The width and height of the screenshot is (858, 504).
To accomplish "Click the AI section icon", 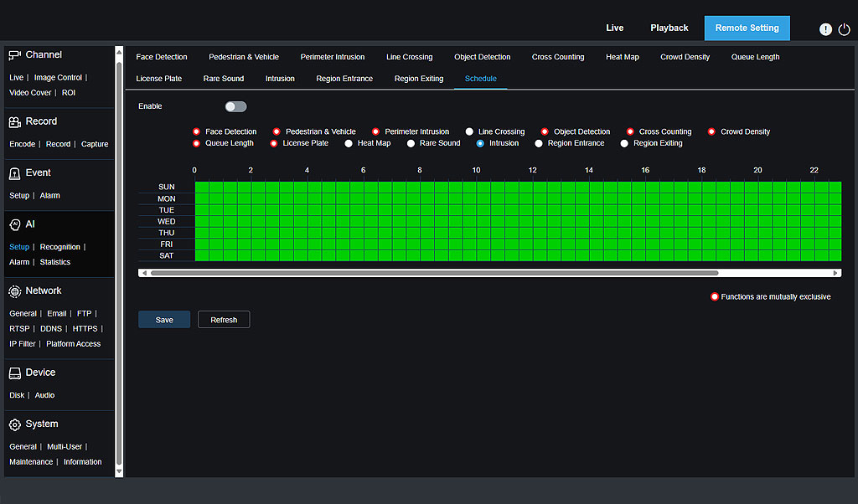I will pyautogui.click(x=15, y=224).
